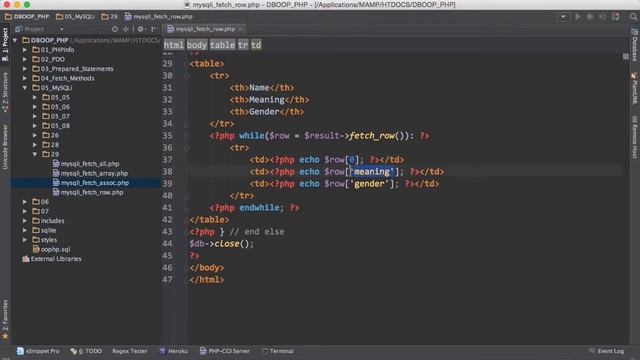
Task: Click the html tag breadcrumb
Action: point(174,45)
